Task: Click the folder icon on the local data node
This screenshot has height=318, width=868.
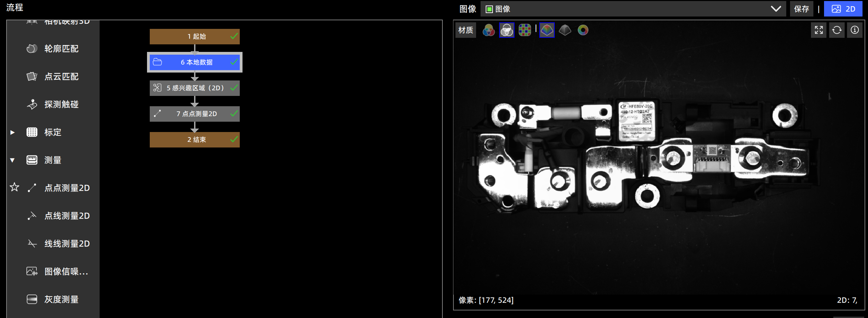Action: (157, 62)
